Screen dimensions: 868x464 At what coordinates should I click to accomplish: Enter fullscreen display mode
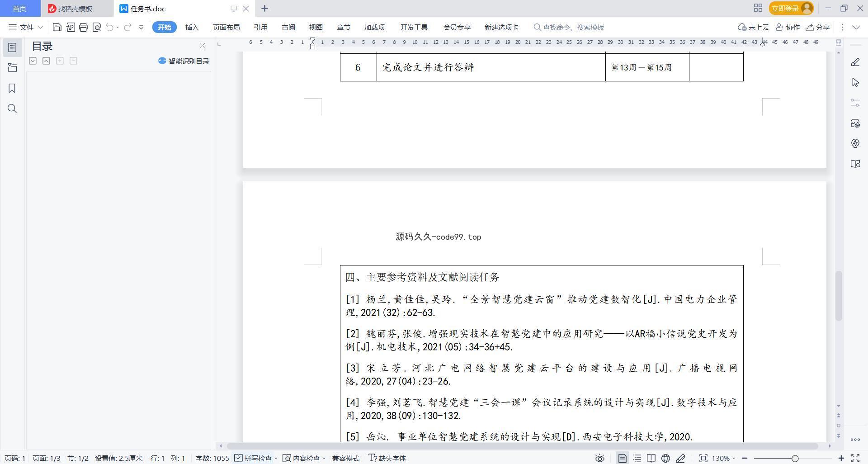point(855,459)
